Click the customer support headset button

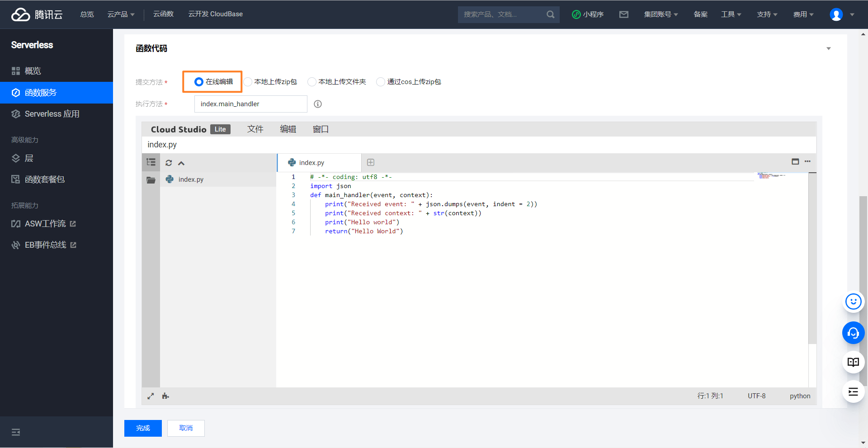853,333
